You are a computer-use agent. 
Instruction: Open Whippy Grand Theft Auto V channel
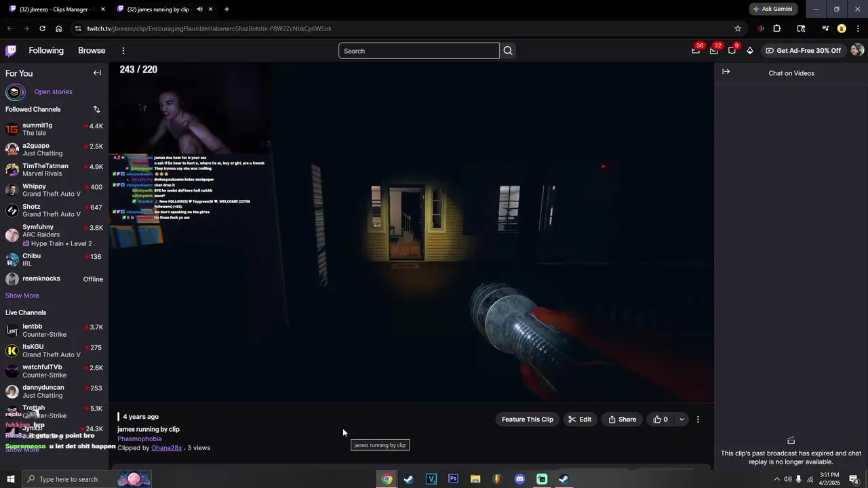click(54, 190)
